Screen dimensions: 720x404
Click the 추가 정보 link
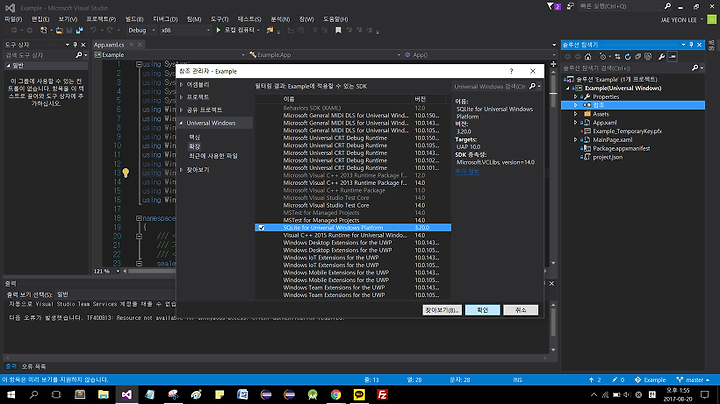click(467, 171)
